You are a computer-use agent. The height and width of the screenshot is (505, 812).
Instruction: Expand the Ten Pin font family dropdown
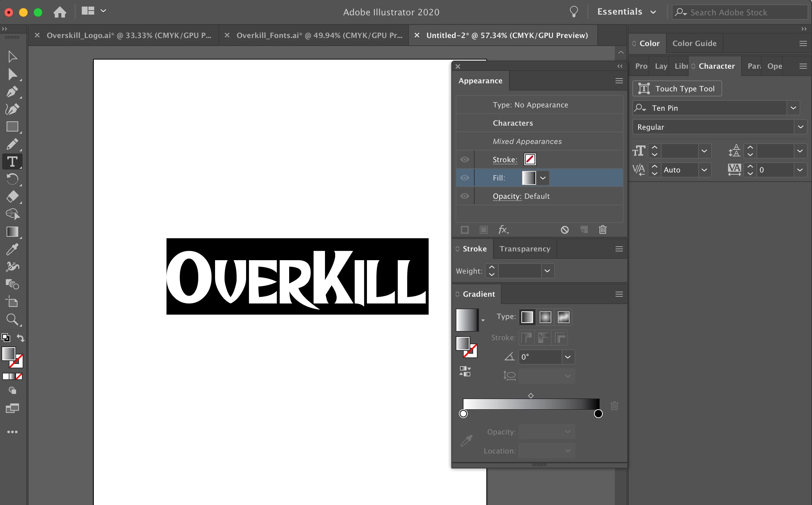click(x=793, y=108)
